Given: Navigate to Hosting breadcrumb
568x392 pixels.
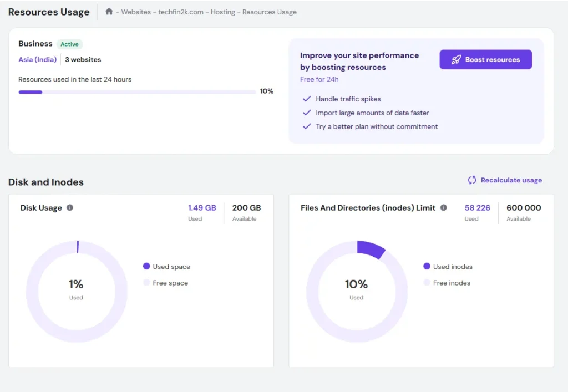Looking at the screenshot, I should pos(223,12).
